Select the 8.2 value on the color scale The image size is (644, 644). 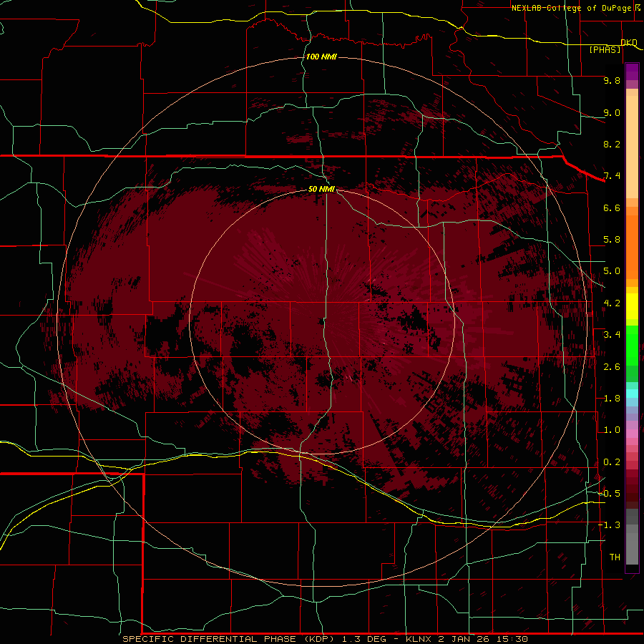pyautogui.click(x=612, y=144)
